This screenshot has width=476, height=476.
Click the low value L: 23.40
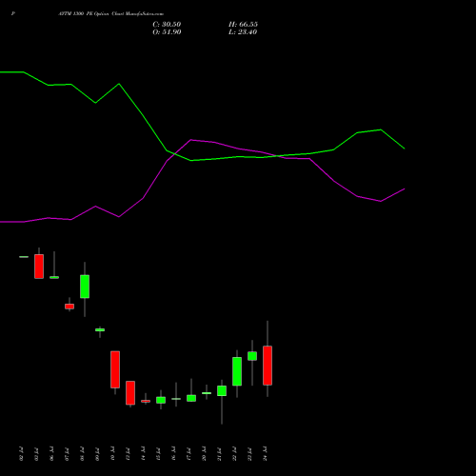[x=243, y=32]
